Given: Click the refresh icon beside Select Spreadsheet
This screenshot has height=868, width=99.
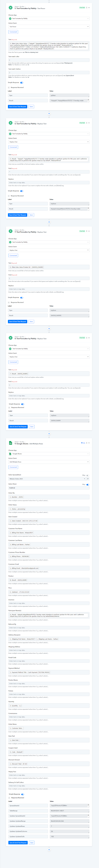Looking at the screenshot, I should click(x=88, y=478).
